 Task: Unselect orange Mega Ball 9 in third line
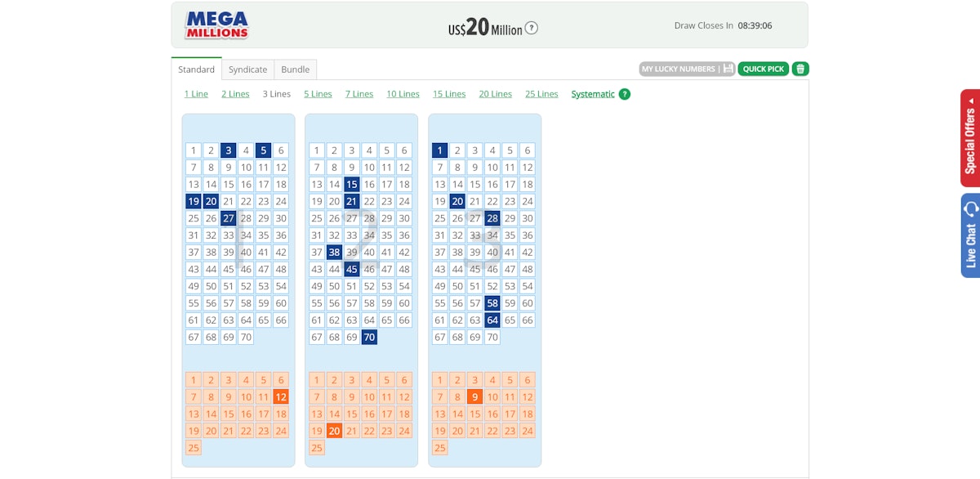coord(474,396)
